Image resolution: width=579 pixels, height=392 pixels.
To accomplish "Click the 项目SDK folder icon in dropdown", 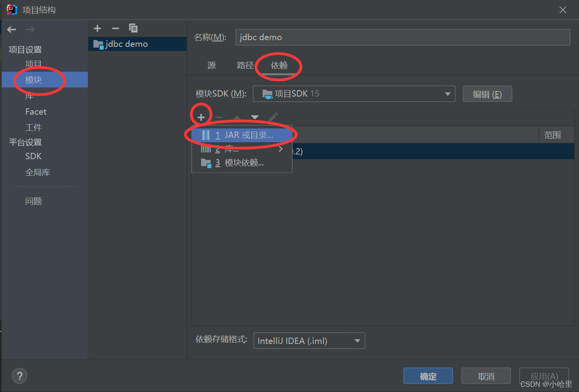I will coord(267,94).
